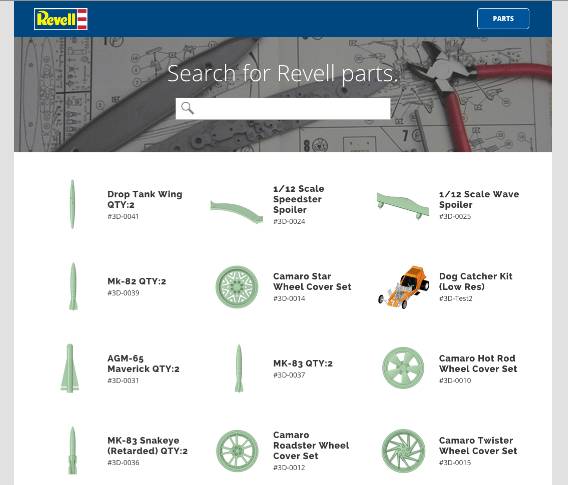Select the 1/12 Scale Speedster Spoiler image
This screenshot has width=568, height=485.
[x=237, y=212]
